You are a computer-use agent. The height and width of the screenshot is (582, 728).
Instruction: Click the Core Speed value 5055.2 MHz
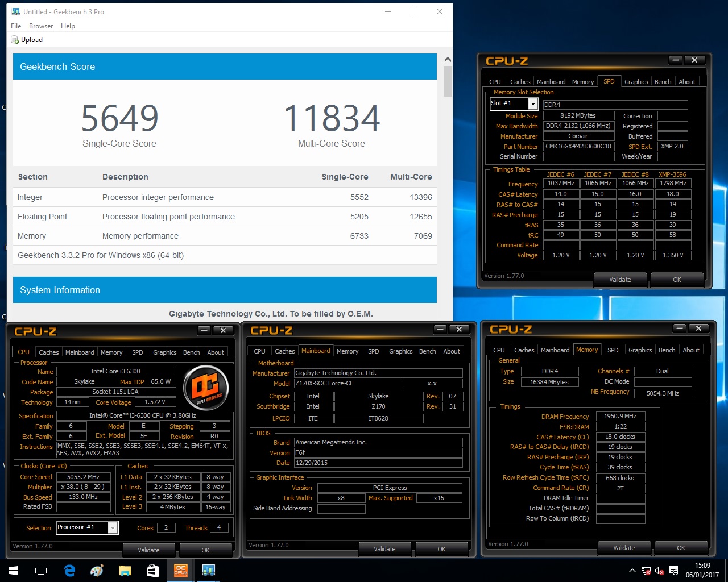[x=83, y=477]
